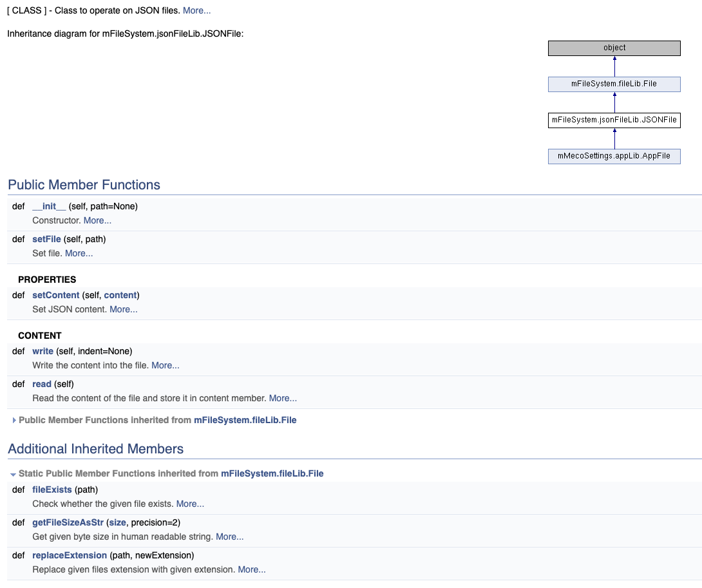
Task: Open getFileSizeAsStr function details
Action: pyautogui.click(x=68, y=522)
